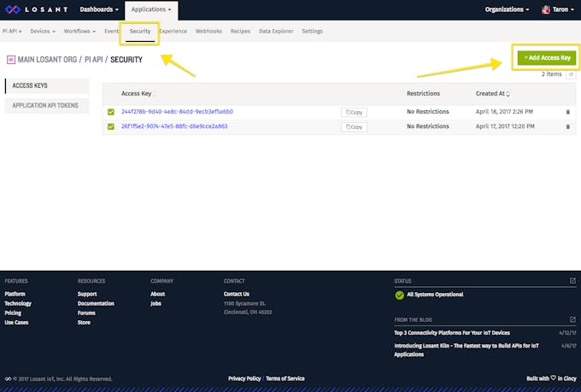This screenshot has height=392, width=581.
Task: Open the Contact Us footer link
Action: (237, 294)
